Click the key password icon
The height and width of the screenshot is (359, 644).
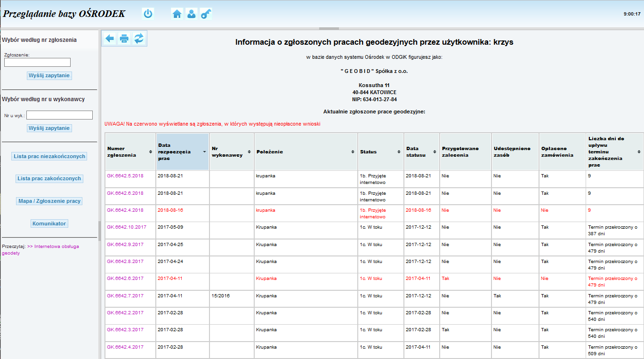(206, 14)
